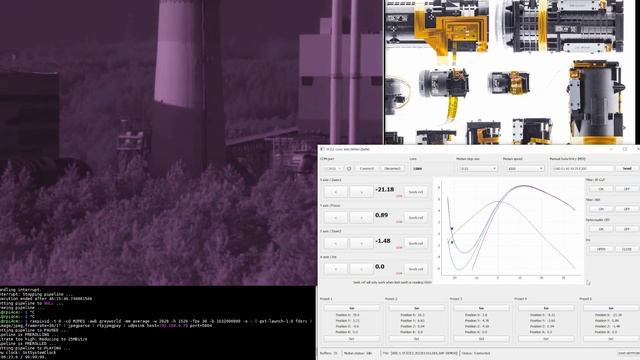
Task: Open the COM port dropdown
Action: click(333, 168)
